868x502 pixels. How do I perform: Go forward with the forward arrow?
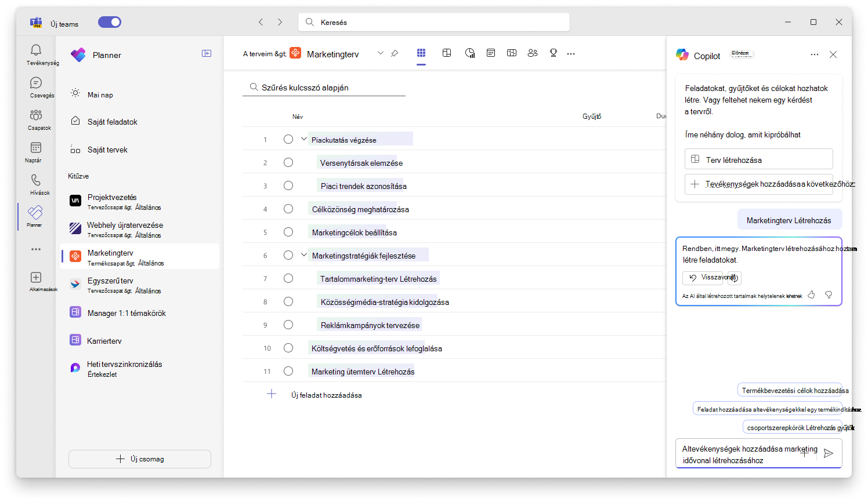tap(280, 22)
